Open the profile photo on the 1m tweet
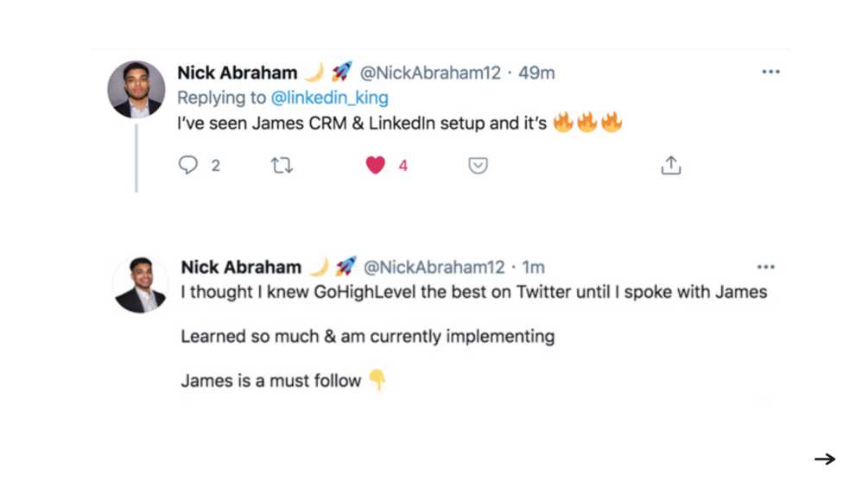 click(x=141, y=284)
